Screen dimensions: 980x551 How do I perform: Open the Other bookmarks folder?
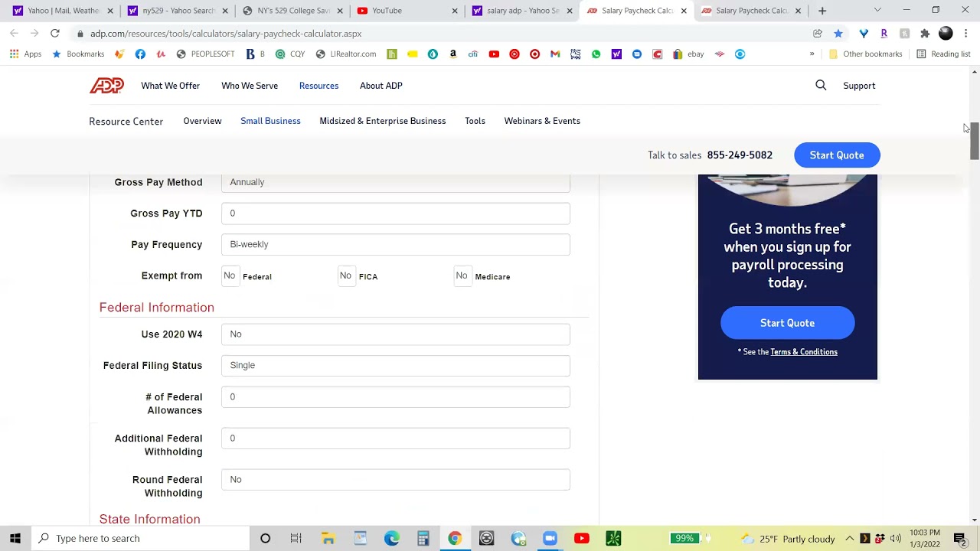point(866,54)
